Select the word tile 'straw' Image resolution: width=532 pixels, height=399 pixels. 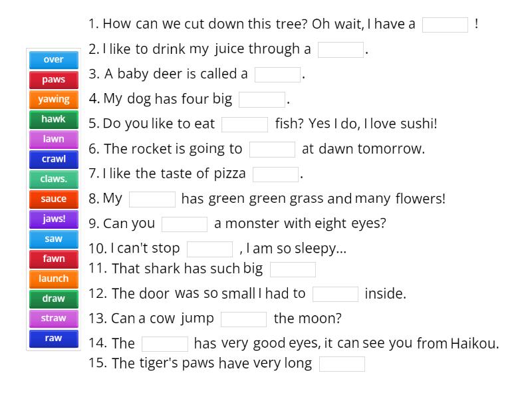53,319
